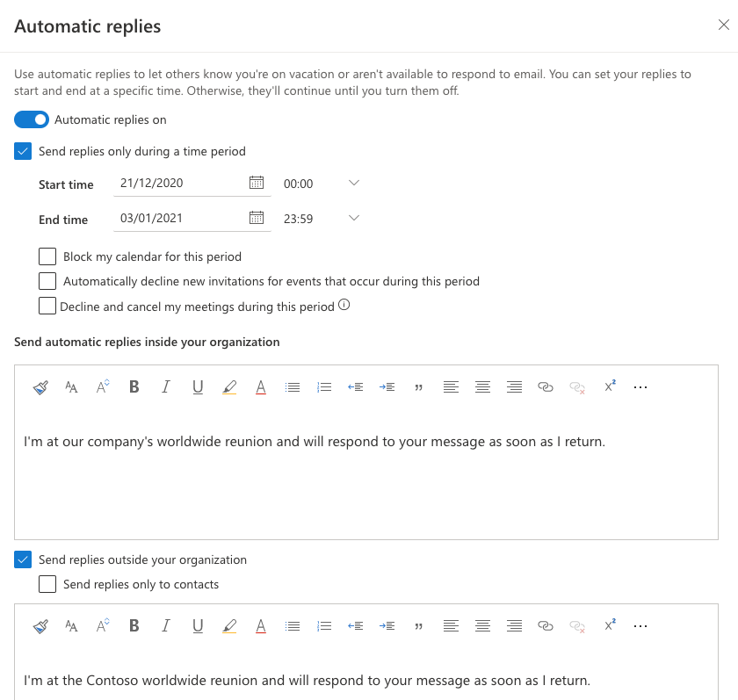Check Send replies only to contacts
This screenshot has width=738, height=700.
(48, 583)
